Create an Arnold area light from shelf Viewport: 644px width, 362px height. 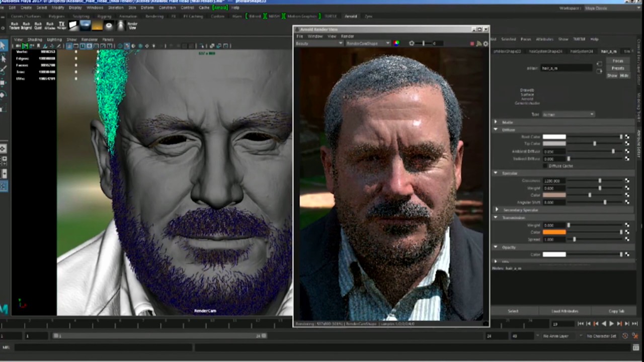click(73, 25)
